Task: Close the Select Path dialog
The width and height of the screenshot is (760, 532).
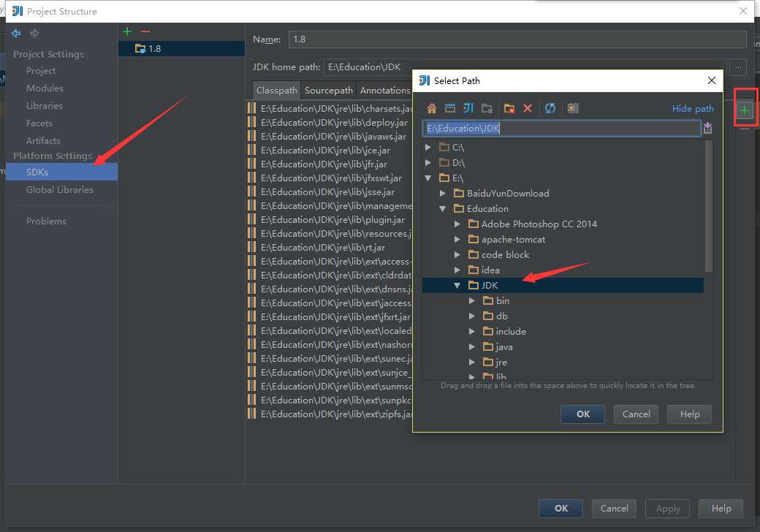Action: point(711,80)
